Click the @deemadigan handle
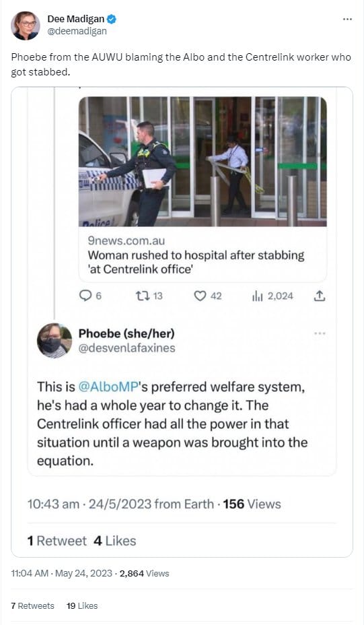This screenshot has width=364, height=625. pos(77,31)
